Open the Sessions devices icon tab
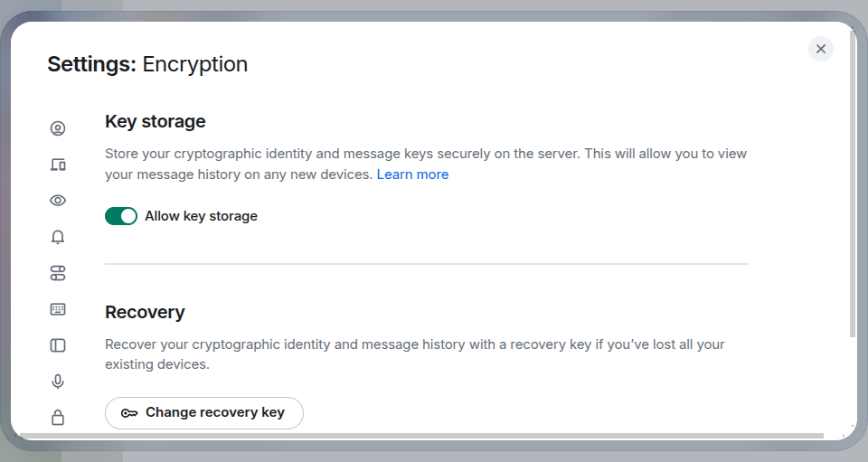Image resolution: width=868 pixels, height=462 pixels. (x=58, y=165)
